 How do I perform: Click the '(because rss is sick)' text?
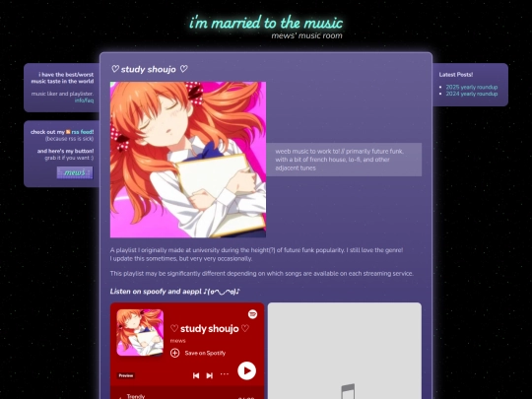pyautogui.click(x=69, y=139)
